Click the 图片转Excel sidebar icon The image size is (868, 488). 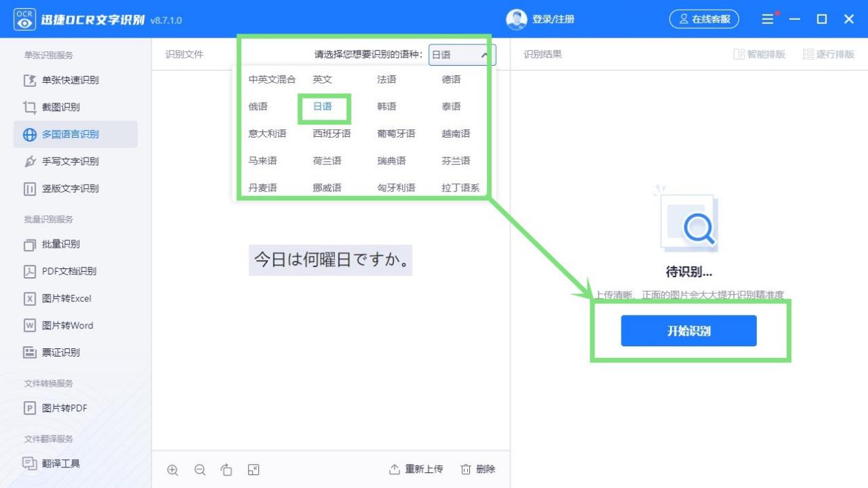click(29, 298)
